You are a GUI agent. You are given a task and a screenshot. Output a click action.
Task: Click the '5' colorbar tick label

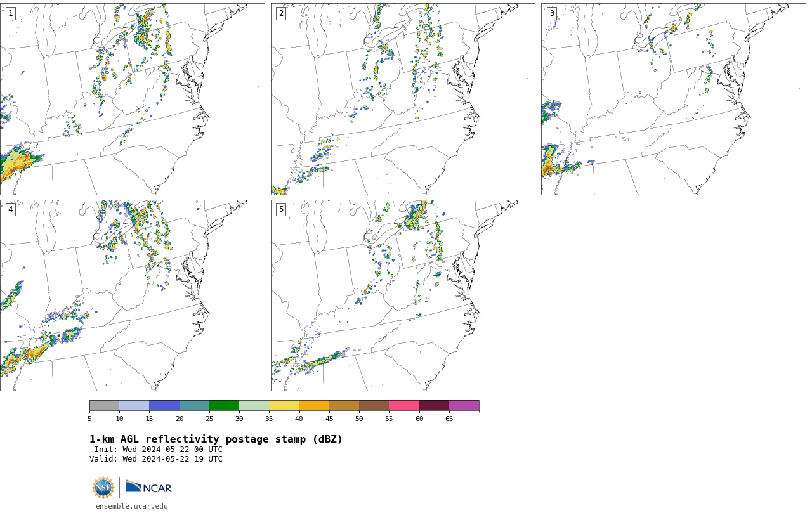click(89, 419)
